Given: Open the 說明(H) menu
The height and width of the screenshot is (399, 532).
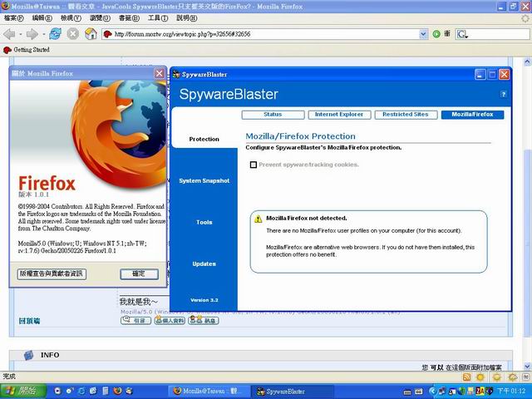Looking at the screenshot, I should click(186, 18).
